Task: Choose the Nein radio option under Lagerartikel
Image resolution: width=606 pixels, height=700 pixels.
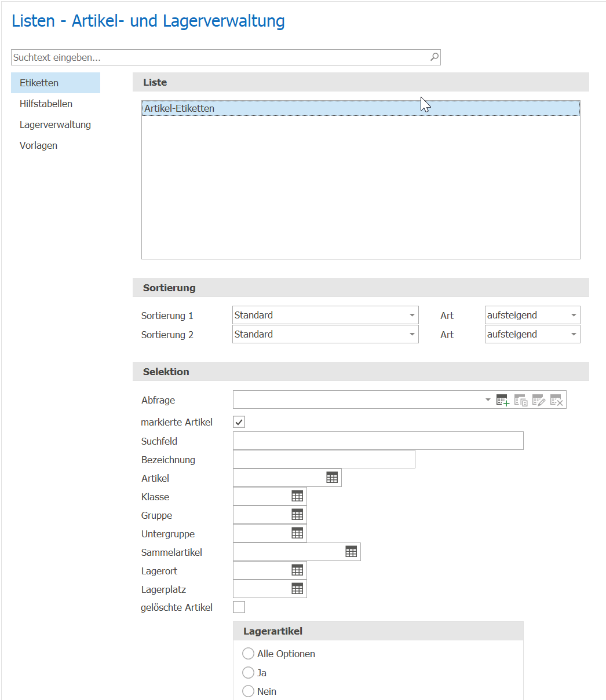Action: (x=249, y=691)
